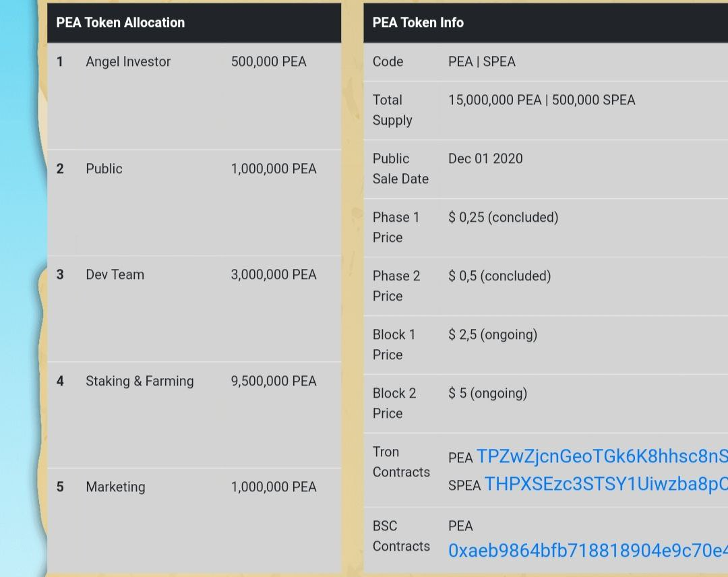Click the 'PEA | SPEA' code value
The image size is (728, 577).
(481, 61)
